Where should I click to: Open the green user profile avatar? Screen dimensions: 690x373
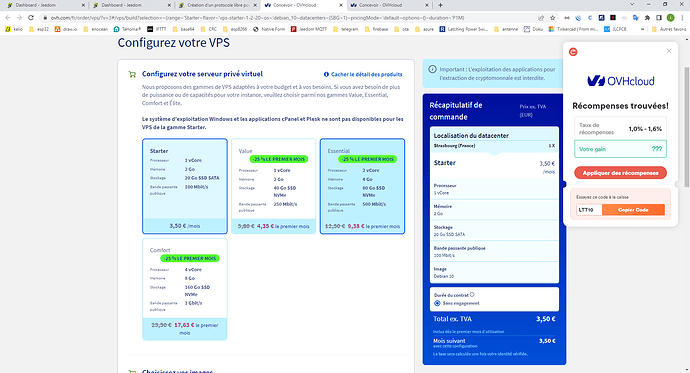coord(670,18)
